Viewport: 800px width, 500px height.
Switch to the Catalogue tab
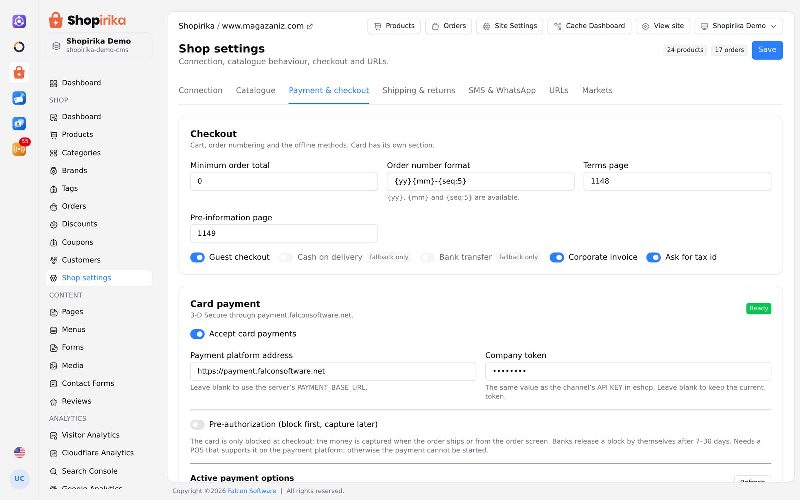coord(256,90)
